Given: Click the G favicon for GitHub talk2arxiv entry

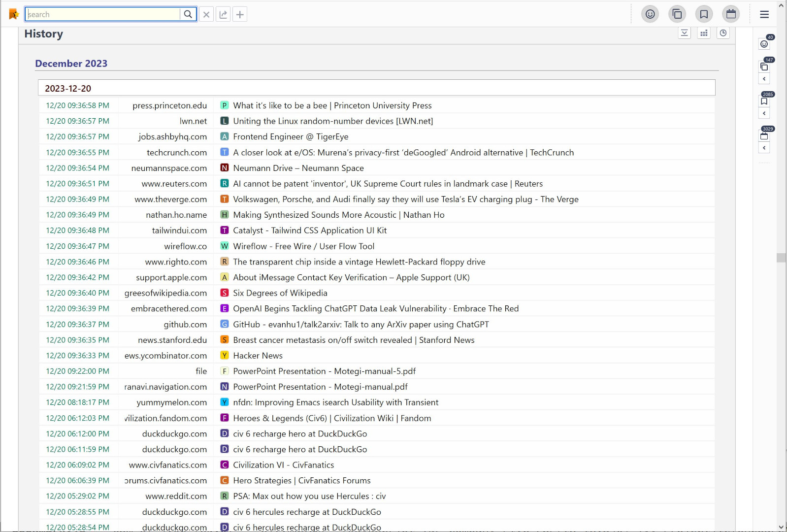Looking at the screenshot, I should 225,325.
